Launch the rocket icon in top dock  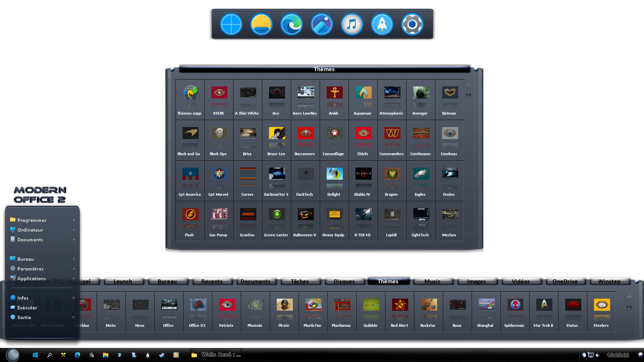[382, 24]
